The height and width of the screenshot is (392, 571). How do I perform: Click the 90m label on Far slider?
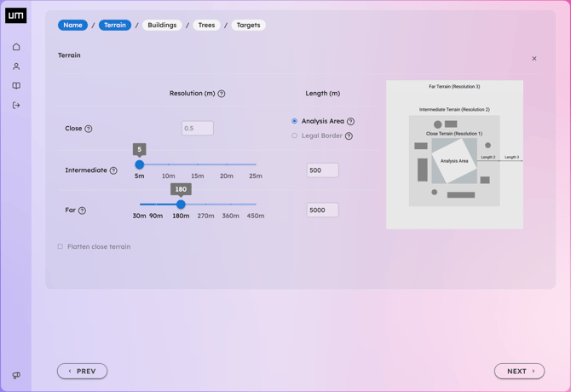point(156,216)
